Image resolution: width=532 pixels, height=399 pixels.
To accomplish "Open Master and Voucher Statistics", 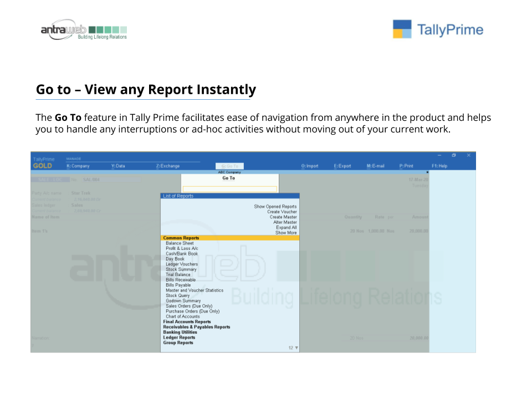I will pyautogui.click(x=195, y=290).
